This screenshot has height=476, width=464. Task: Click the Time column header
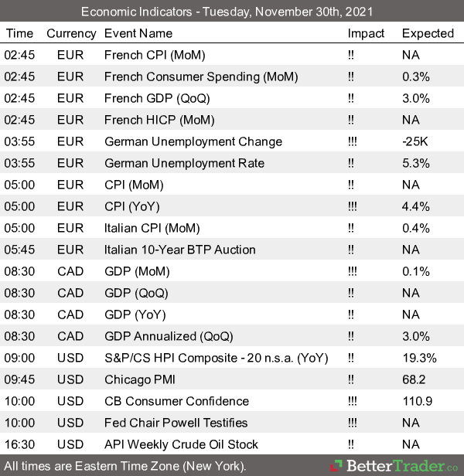coord(19,33)
